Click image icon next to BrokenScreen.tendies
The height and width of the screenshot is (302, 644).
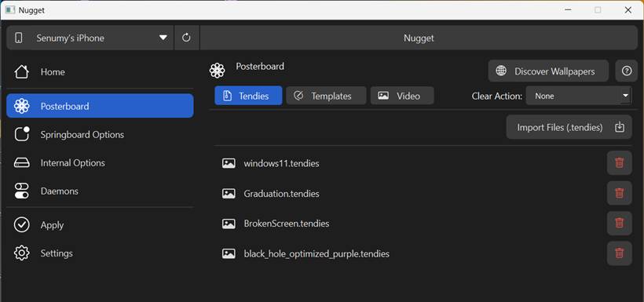point(229,224)
